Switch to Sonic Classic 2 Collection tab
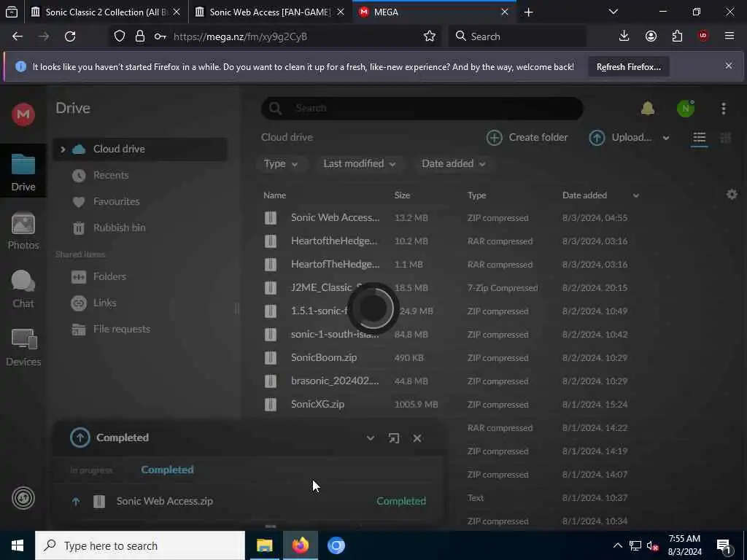Image resolution: width=747 pixels, height=560 pixels. [106, 12]
